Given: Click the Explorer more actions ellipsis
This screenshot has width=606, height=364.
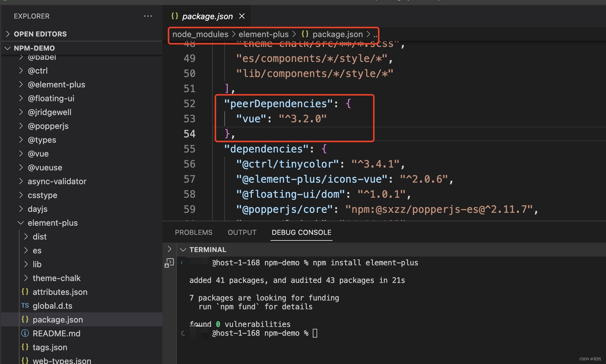Looking at the screenshot, I should pos(148,16).
